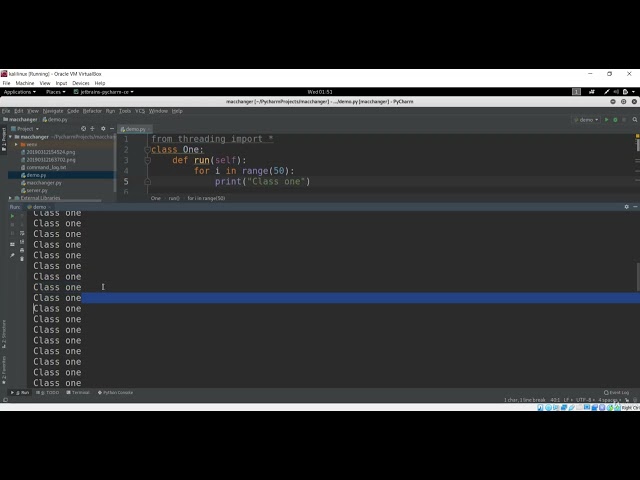640x480 pixels.
Task: Click the volume icon in Kali top bar
Action: coord(616,92)
